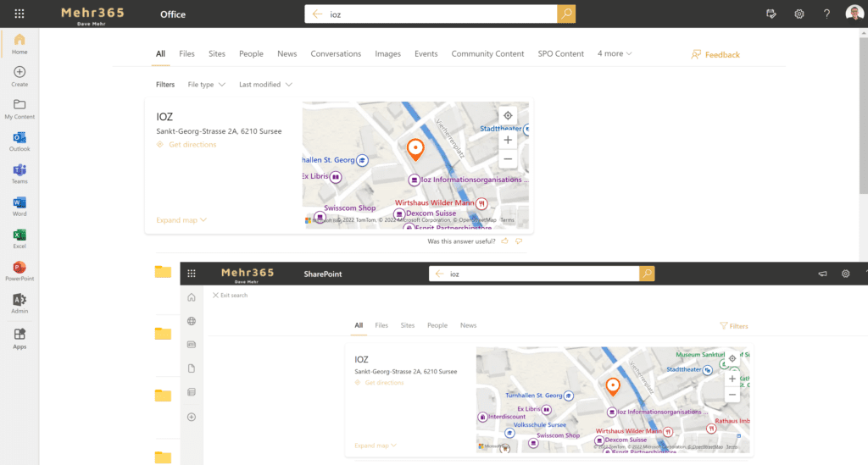The image size is (868, 465).
Task: Launch Outlook from sidebar
Action: tap(19, 141)
